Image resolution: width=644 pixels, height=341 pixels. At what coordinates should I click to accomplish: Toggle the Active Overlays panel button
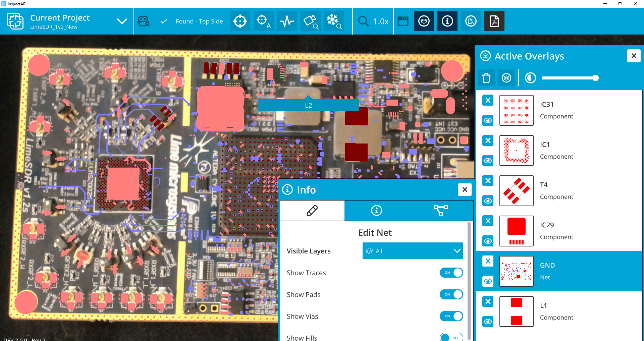(x=424, y=21)
